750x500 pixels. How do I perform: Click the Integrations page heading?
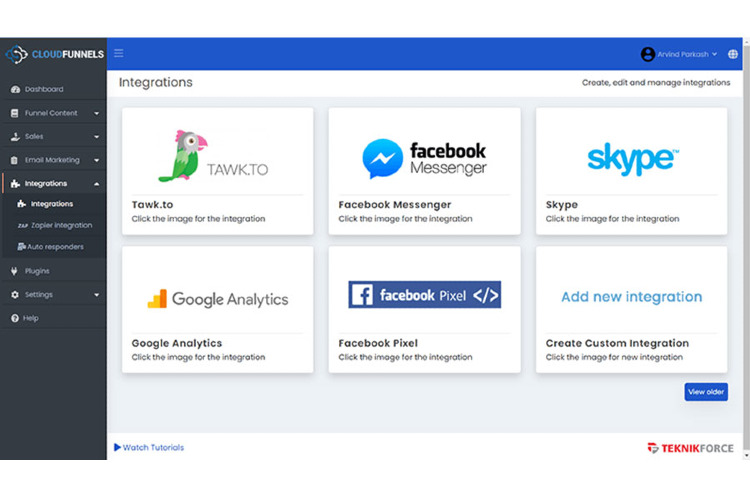tap(155, 82)
